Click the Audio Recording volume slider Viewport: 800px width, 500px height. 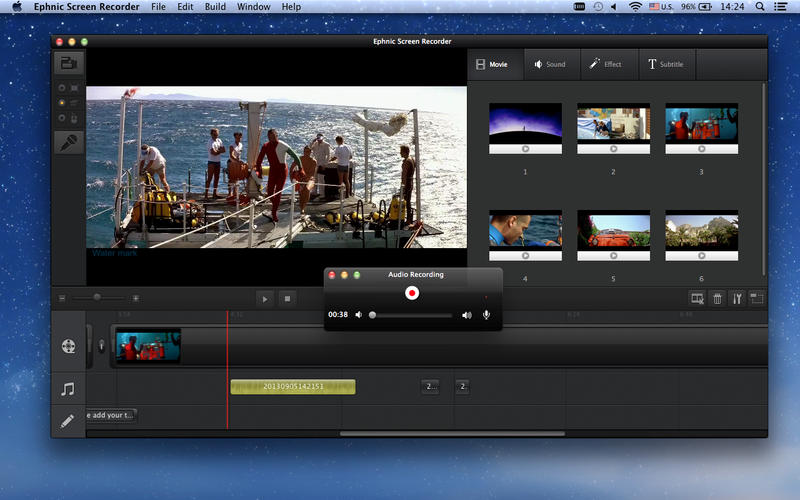[x=412, y=315]
